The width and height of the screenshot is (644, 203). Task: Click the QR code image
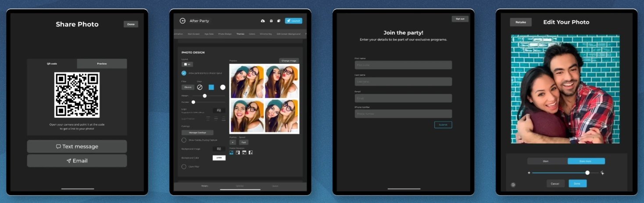[77, 95]
